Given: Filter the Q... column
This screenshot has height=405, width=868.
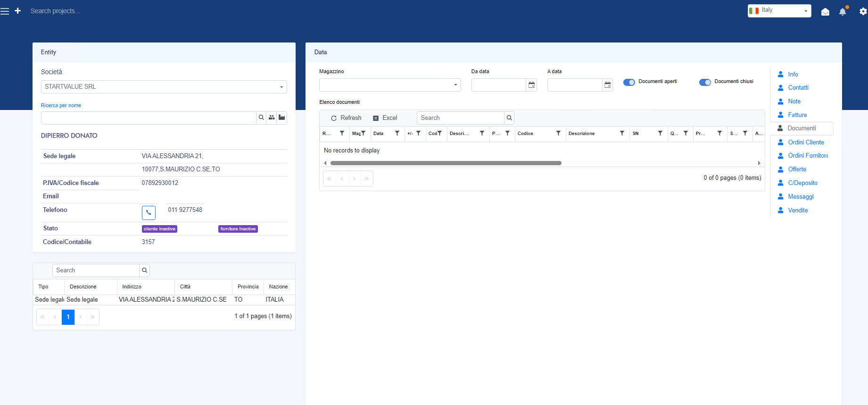Looking at the screenshot, I should (x=686, y=134).
